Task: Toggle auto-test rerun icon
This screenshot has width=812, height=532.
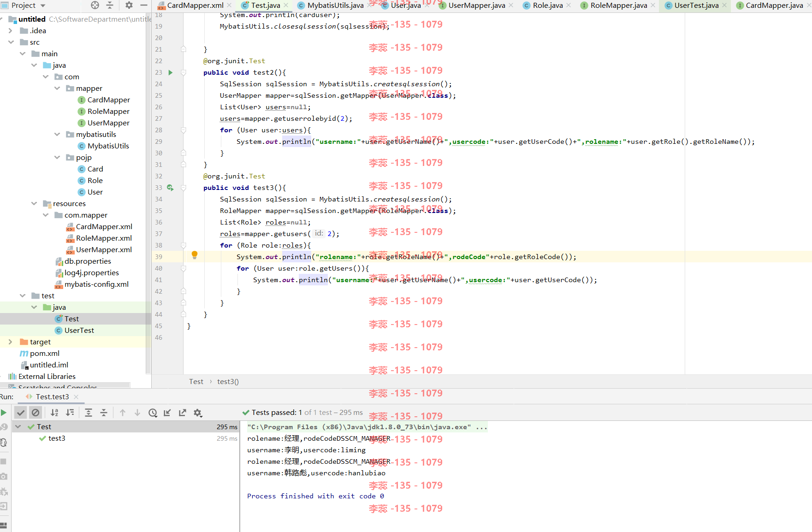Action: (4, 443)
